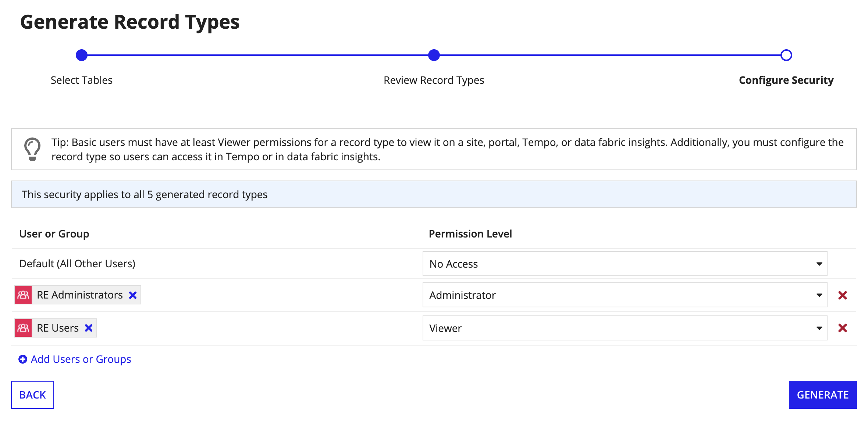Open the Default (All Other Users) permission dropdown

click(x=625, y=264)
